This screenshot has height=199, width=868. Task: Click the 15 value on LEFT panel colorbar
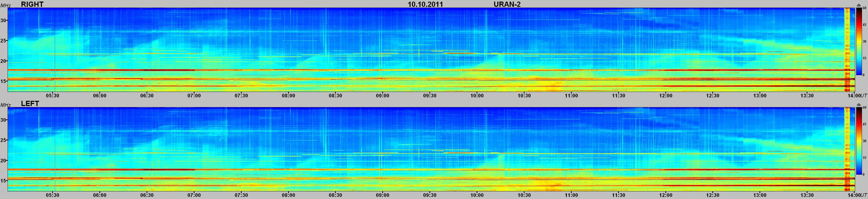click(x=865, y=158)
